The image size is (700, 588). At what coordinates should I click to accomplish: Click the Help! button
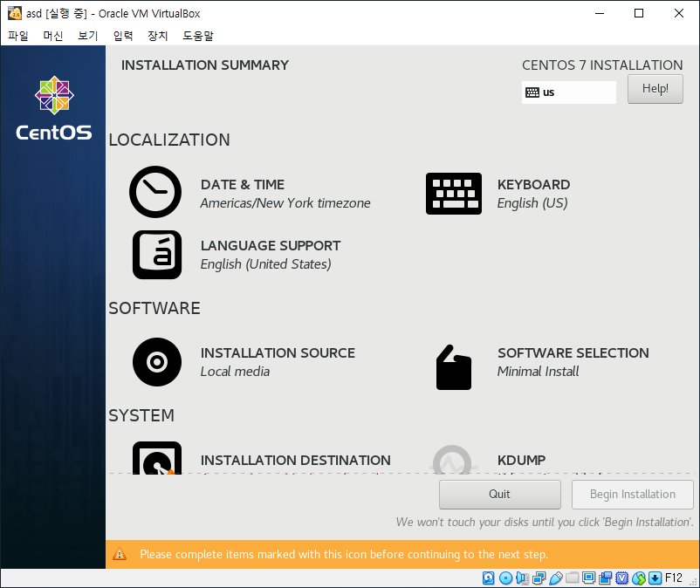[655, 89]
